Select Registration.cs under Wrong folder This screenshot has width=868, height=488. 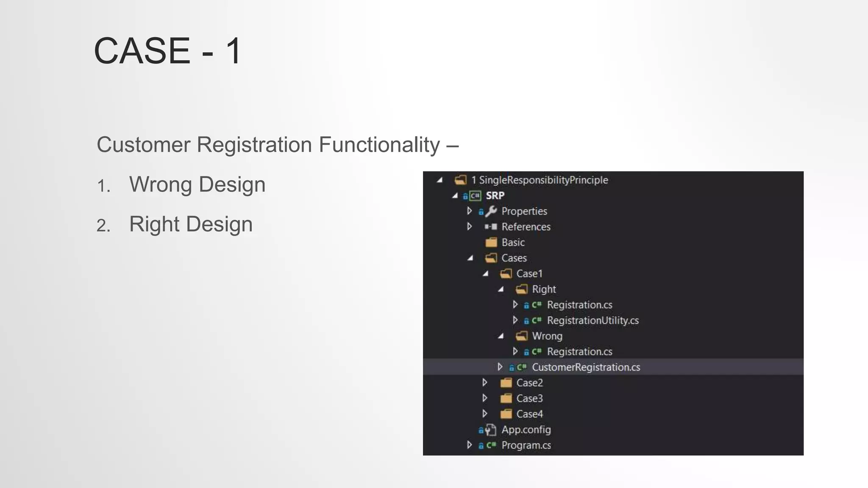click(x=579, y=352)
